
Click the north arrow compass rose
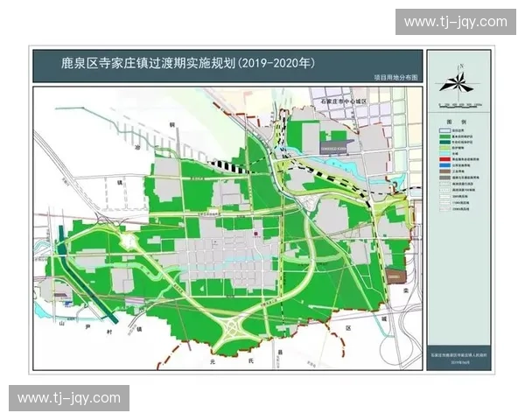point(457,83)
